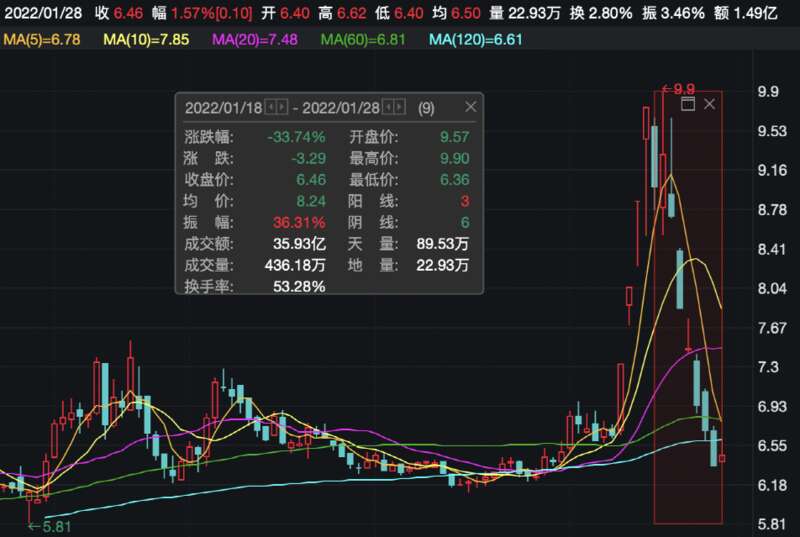Select the cyan MA(120)=6.61 label
This screenshot has width=800, height=537.
point(478,39)
